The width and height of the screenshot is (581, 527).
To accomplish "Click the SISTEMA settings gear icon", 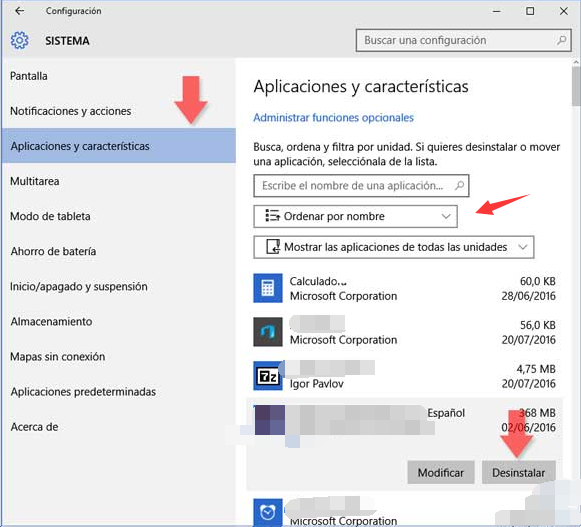I will (x=19, y=40).
